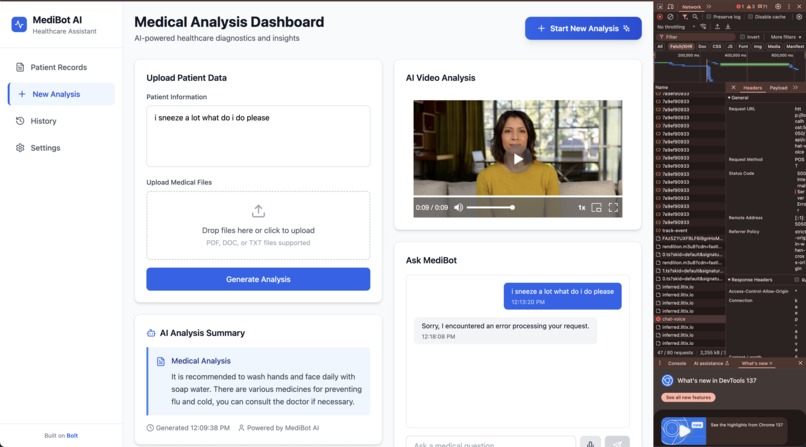
Task: Open the More filters dropdown
Action: pos(785,37)
